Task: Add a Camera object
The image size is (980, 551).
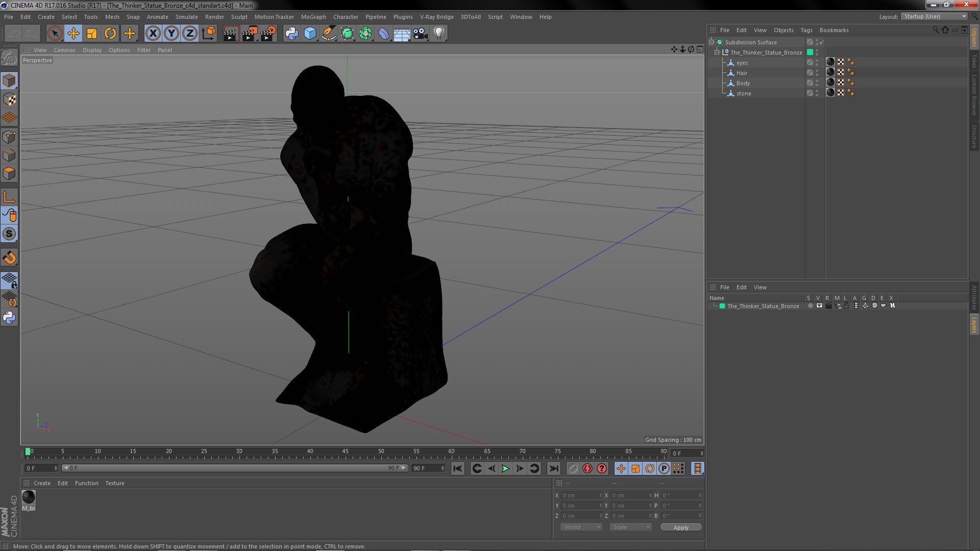Action: [x=420, y=34]
